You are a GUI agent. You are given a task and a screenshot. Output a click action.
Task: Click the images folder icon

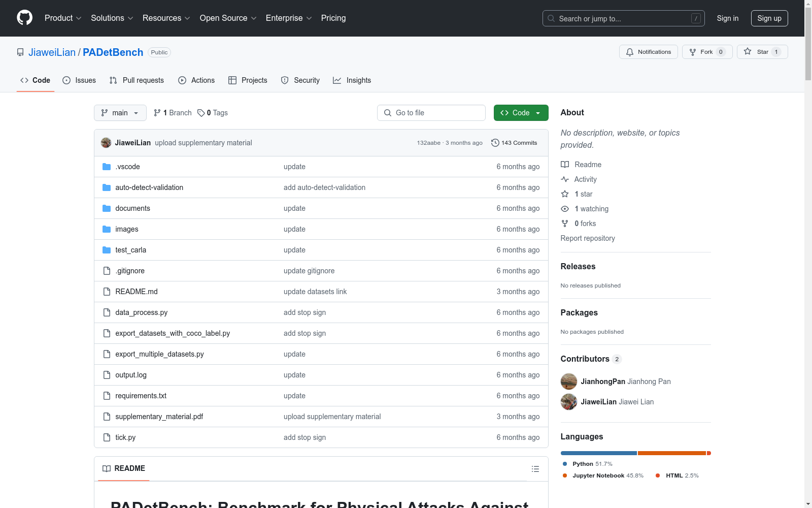pos(107,229)
